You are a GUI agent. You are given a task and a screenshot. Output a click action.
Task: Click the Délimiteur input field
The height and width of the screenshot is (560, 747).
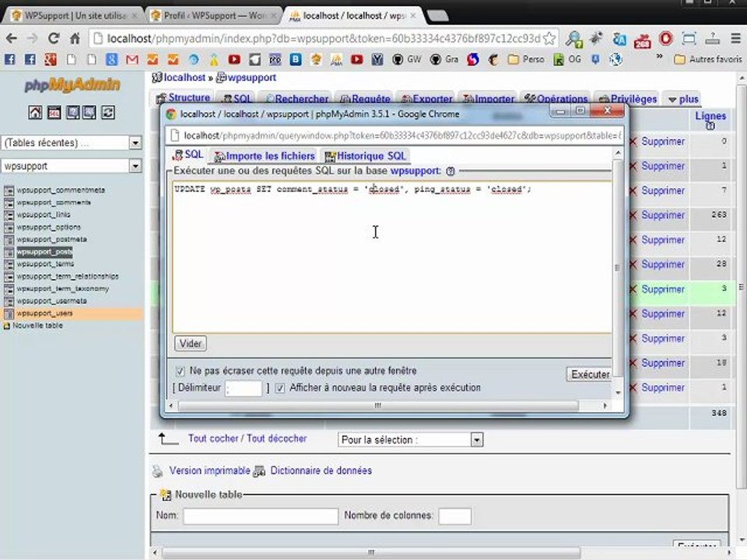click(243, 389)
